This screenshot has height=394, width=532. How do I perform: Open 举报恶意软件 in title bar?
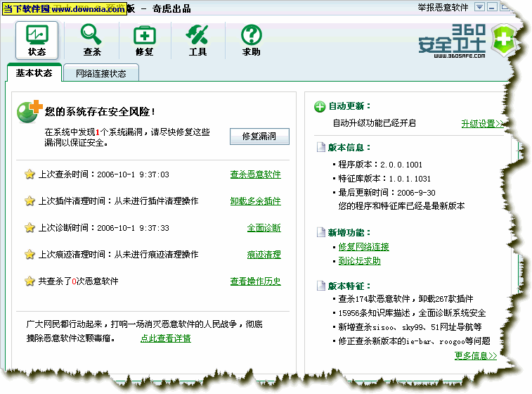tap(443, 8)
